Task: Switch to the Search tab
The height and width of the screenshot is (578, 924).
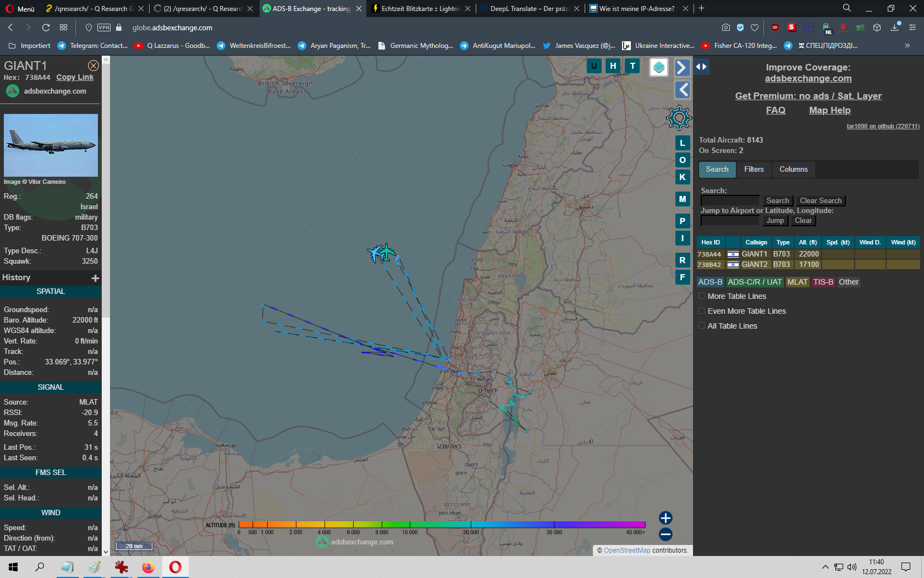Action: point(717,170)
